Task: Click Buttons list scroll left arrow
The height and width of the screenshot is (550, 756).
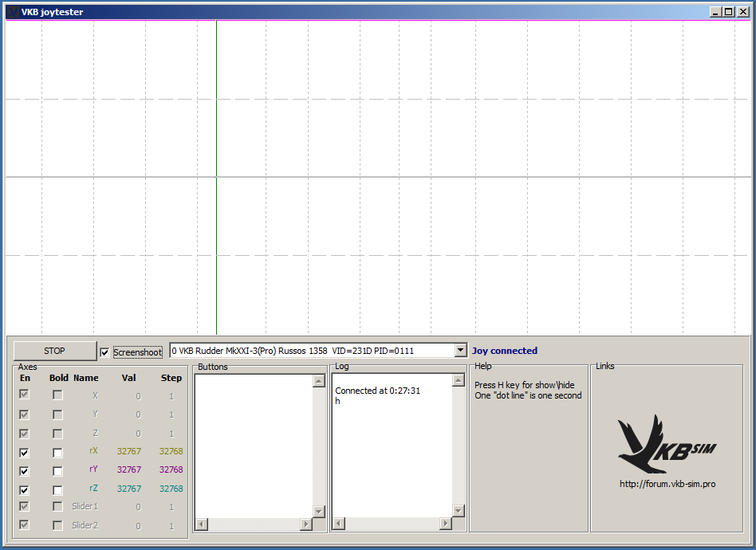Action: (202, 524)
